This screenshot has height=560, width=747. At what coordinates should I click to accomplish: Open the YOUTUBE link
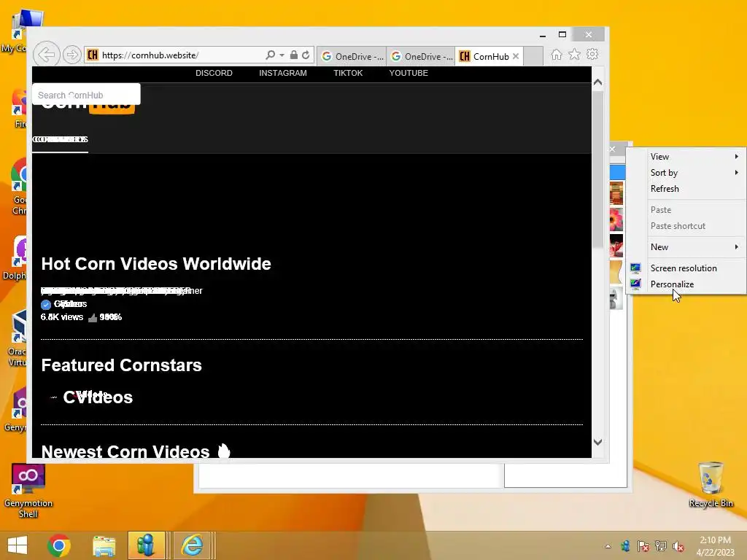point(409,73)
